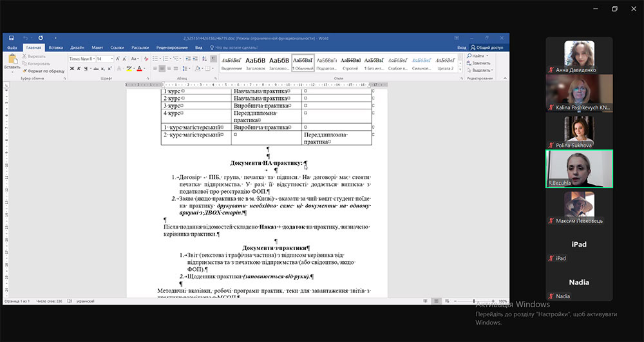The width and height of the screenshot is (644, 342).
Task: Click the украинский language indicator in status bar
Action: click(x=85, y=301)
